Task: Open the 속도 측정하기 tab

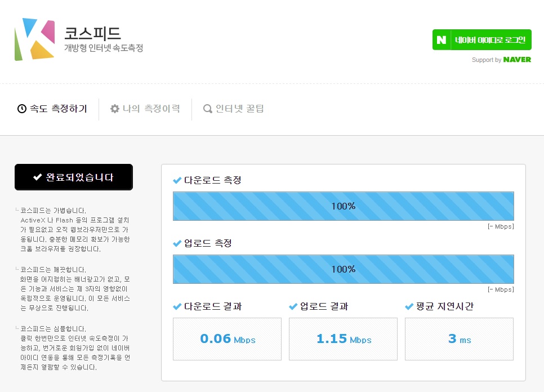Action: (x=52, y=109)
